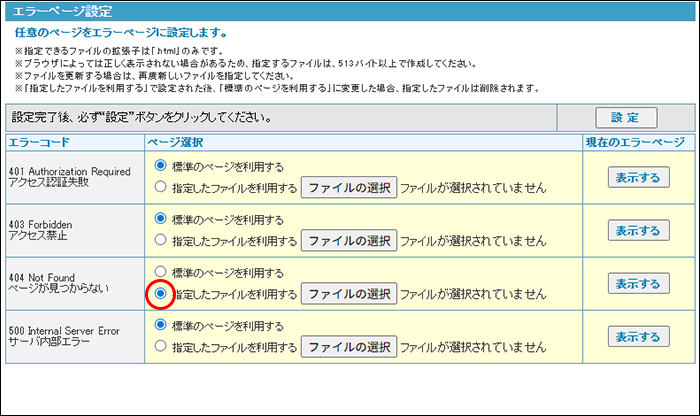
Task: Choose file for 401 Authorization Required
Action: 349,187
